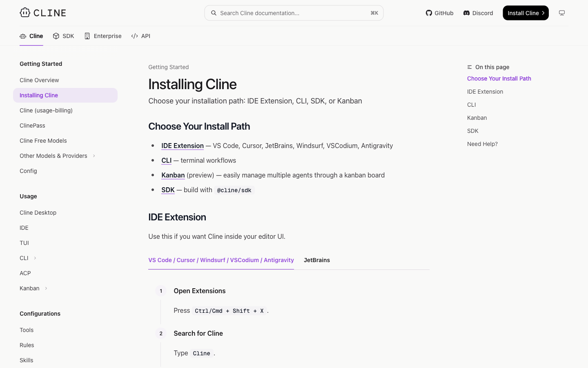Image resolution: width=588 pixels, height=368 pixels.
Task: Click the Discord link text
Action: click(483, 13)
